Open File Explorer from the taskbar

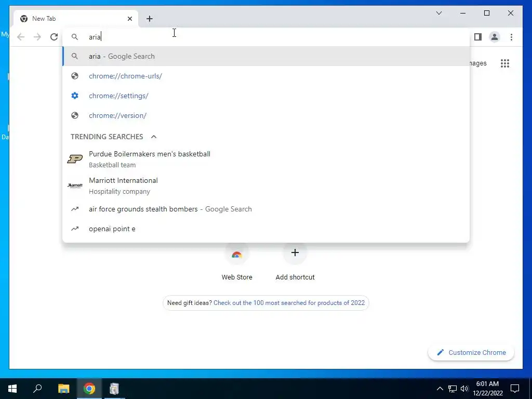click(x=63, y=389)
